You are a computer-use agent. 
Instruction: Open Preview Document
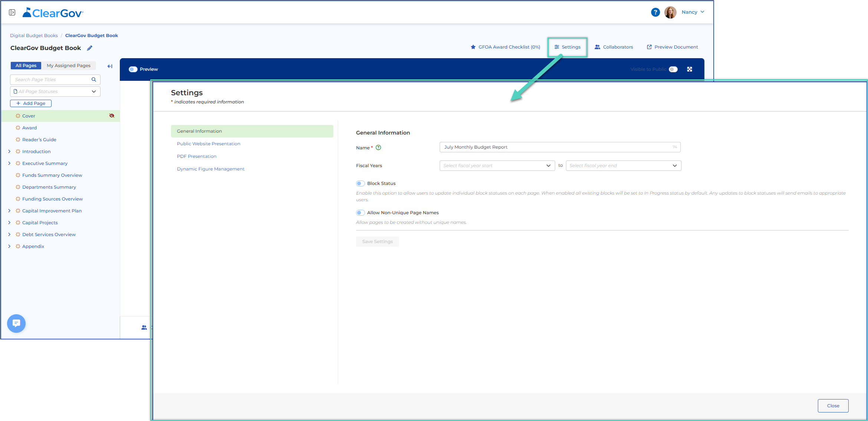pyautogui.click(x=673, y=47)
